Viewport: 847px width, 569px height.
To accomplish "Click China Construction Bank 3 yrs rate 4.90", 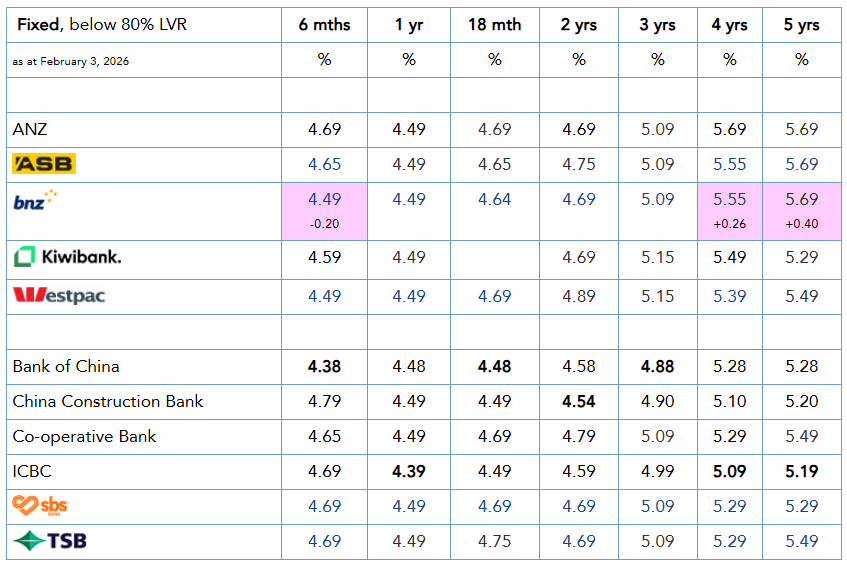I will 657,401.
